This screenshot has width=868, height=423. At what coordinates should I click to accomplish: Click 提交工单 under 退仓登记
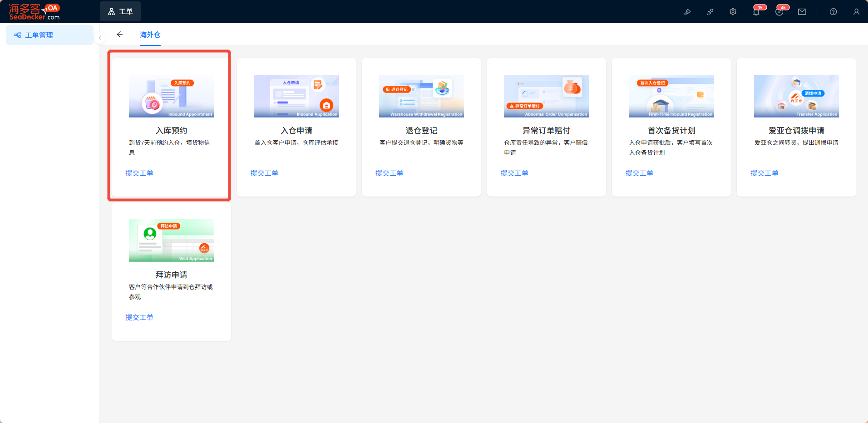(390, 173)
